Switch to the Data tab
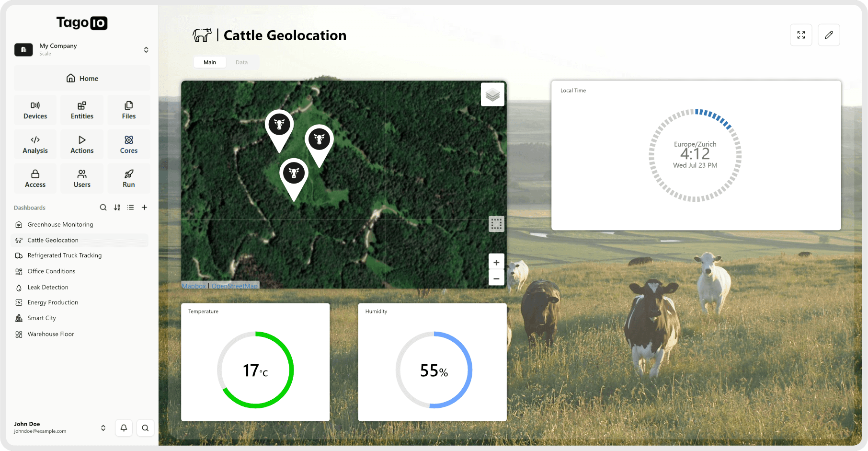The width and height of the screenshot is (868, 451). 242,62
